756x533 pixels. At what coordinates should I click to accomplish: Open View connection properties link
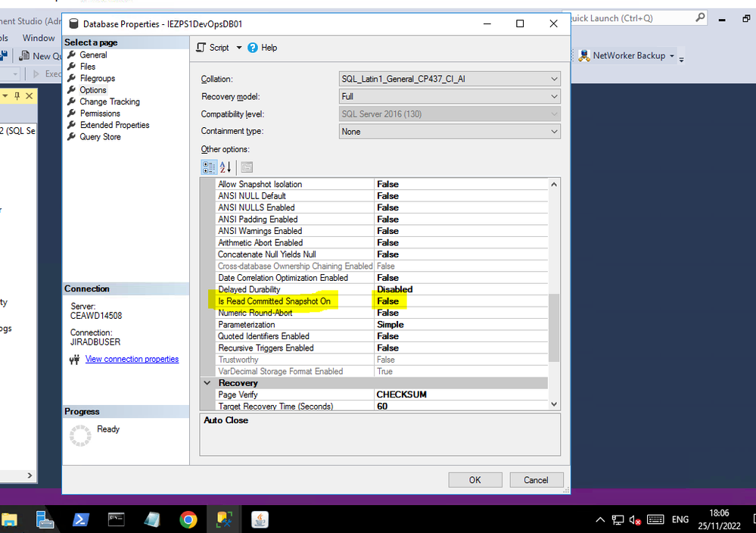point(132,359)
